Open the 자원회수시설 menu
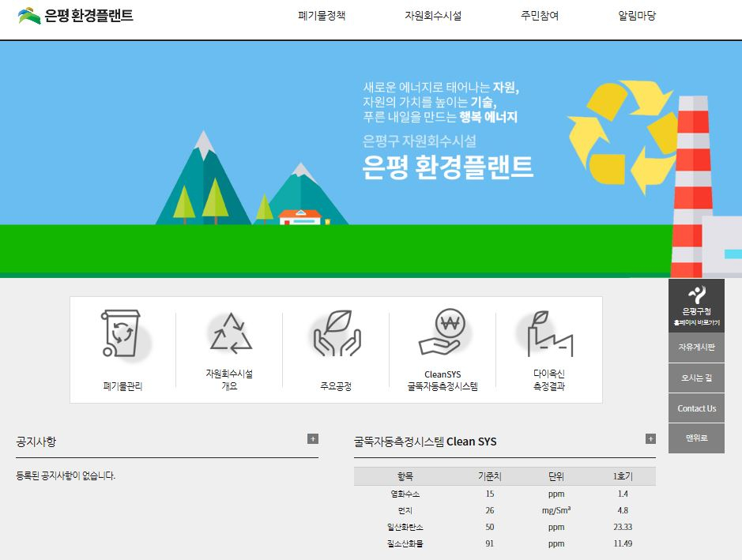This screenshot has width=742, height=560. [433, 16]
